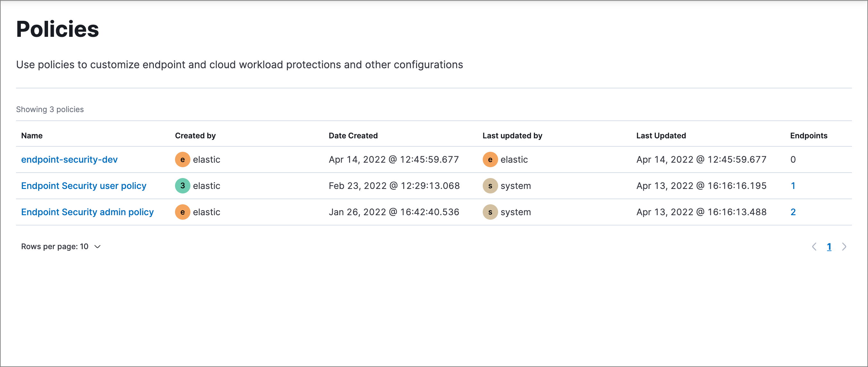868x367 pixels.
Task: Click the orange avatar creator of endpoint-security-dev
Action: coord(182,159)
